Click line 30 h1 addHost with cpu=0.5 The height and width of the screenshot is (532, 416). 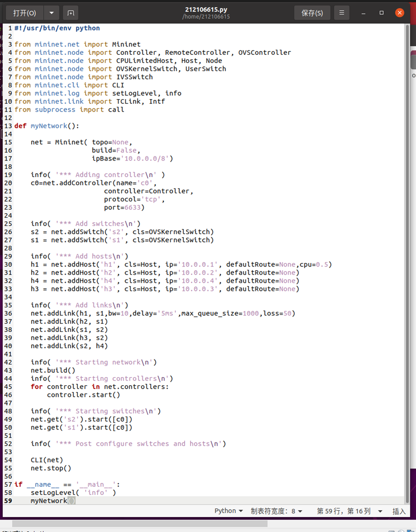click(x=181, y=264)
